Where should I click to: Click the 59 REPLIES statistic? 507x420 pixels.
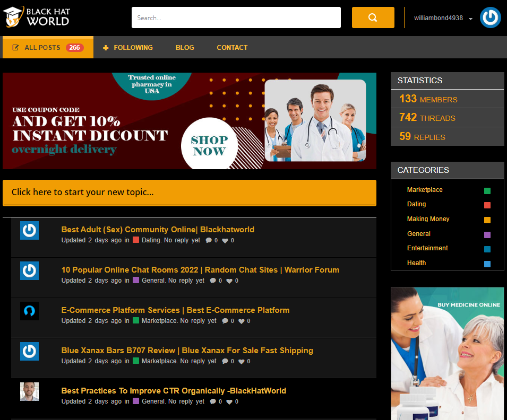(x=422, y=137)
